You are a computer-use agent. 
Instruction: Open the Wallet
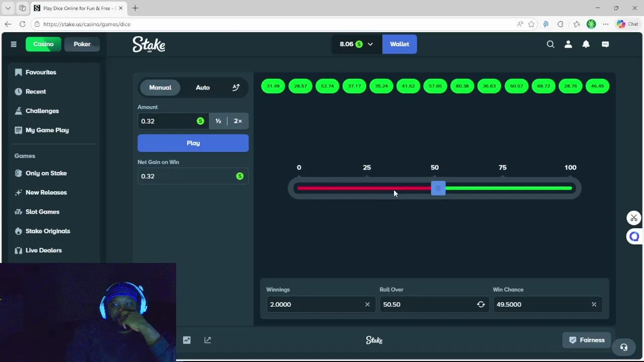(x=399, y=44)
